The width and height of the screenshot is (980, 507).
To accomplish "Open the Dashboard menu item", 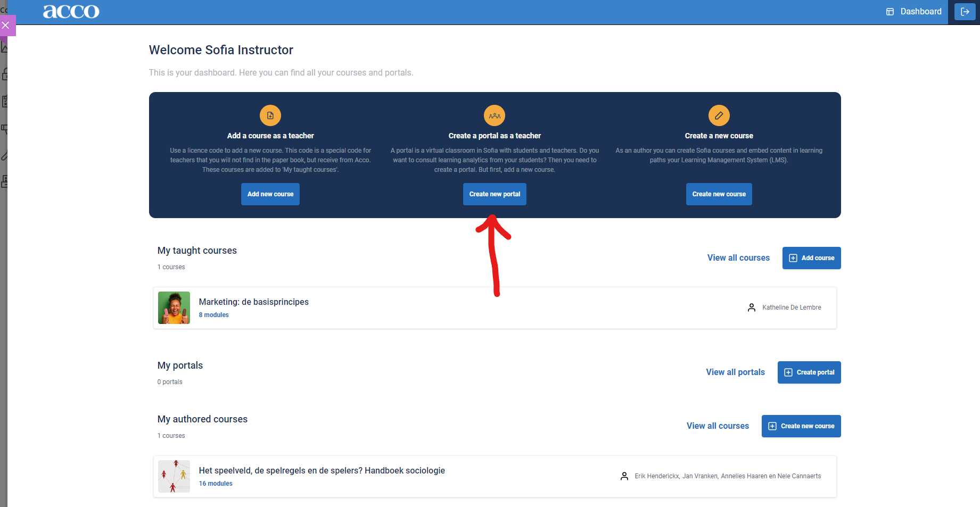I will 913,12.
